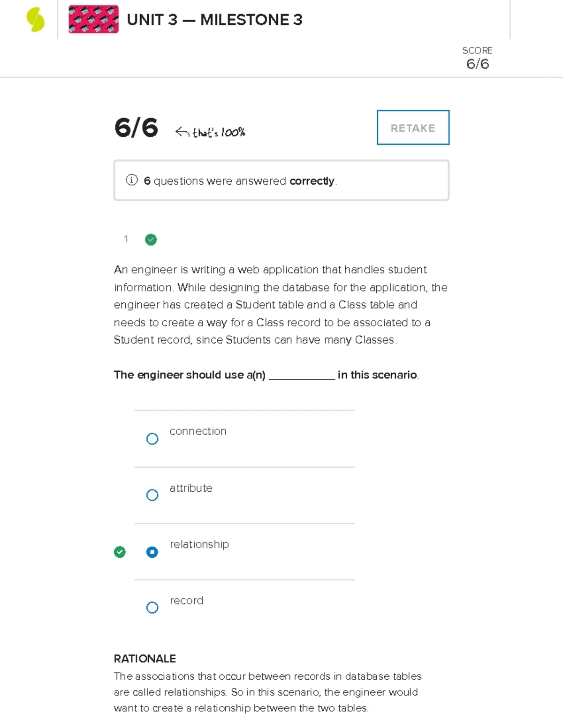Click the green check badge beside relationship answer
This screenshot has width=563, height=728.
click(x=120, y=552)
